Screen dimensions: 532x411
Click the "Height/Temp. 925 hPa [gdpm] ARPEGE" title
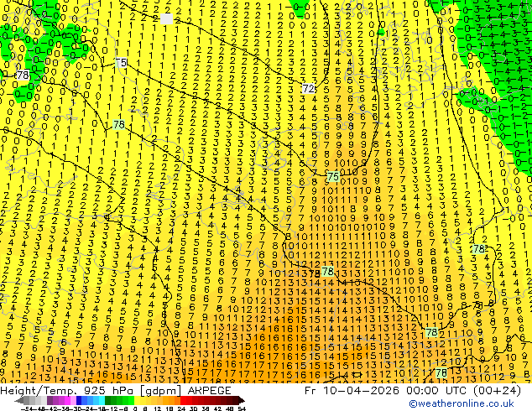click(x=116, y=390)
